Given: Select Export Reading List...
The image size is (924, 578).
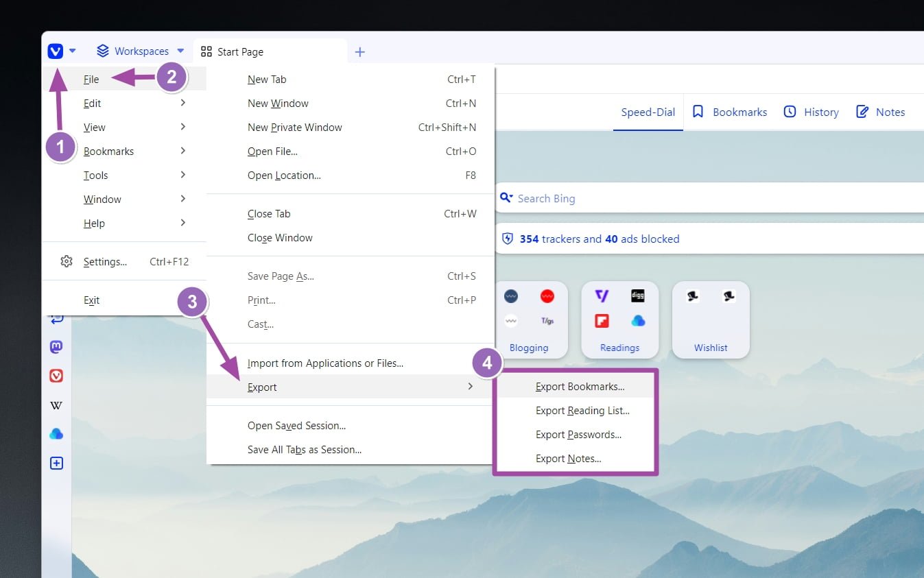Looking at the screenshot, I should pos(576,410).
